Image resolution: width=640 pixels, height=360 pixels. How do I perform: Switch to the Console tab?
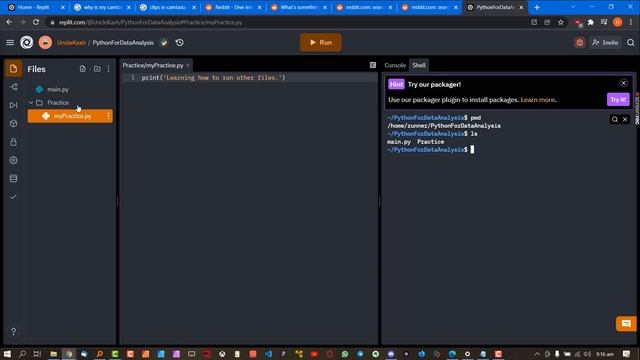tap(395, 65)
